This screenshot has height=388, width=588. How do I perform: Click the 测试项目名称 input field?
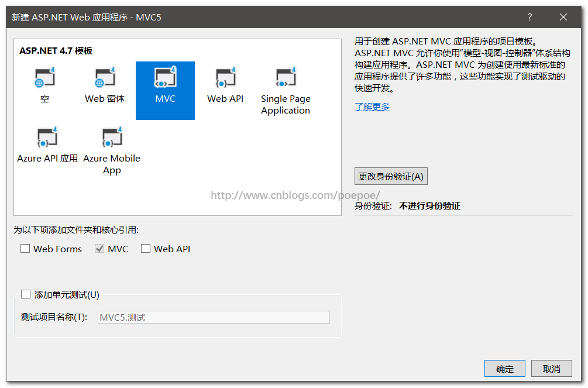[x=214, y=317]
